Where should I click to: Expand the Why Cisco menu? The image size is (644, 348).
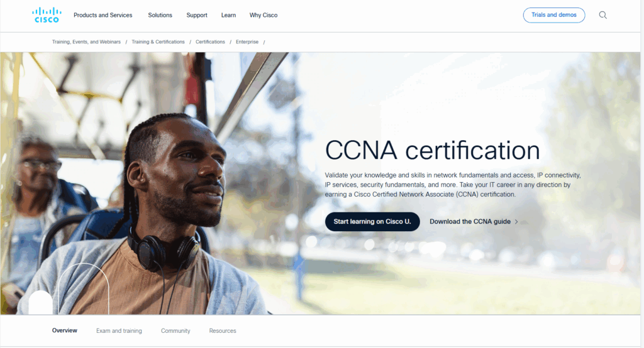(264, 15)
